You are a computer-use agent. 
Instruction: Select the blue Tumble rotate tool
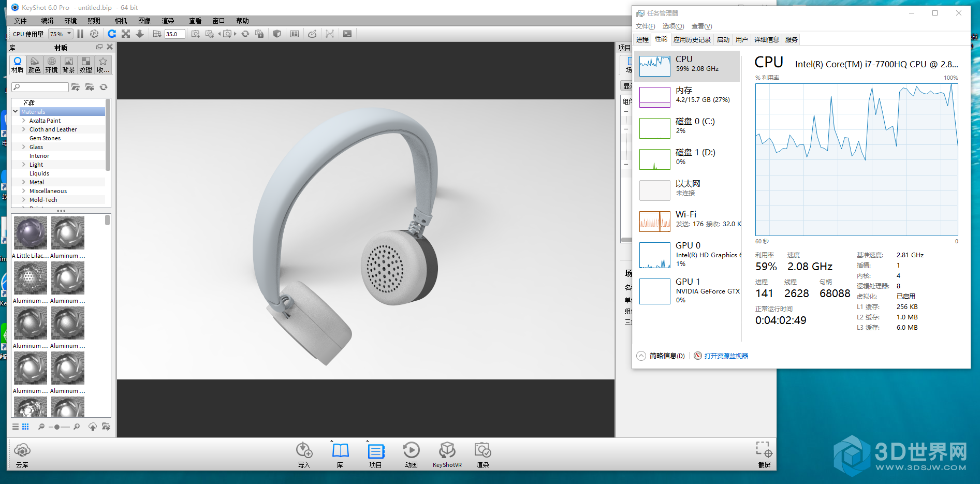point(111,34)
